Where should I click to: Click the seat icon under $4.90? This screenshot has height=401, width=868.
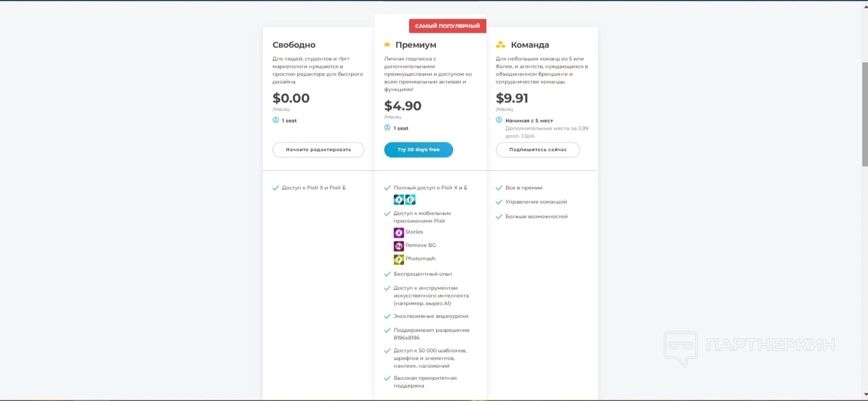pyautogui.click(x=387, y=128)
